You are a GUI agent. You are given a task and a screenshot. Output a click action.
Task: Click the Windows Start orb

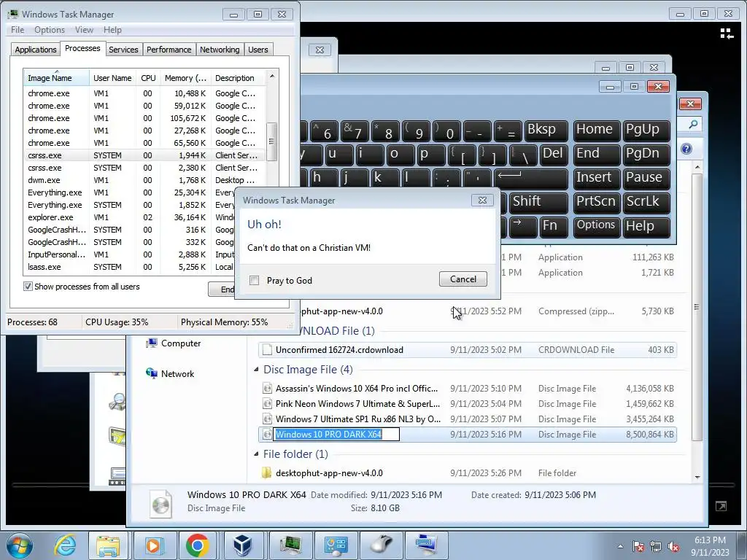20,545
